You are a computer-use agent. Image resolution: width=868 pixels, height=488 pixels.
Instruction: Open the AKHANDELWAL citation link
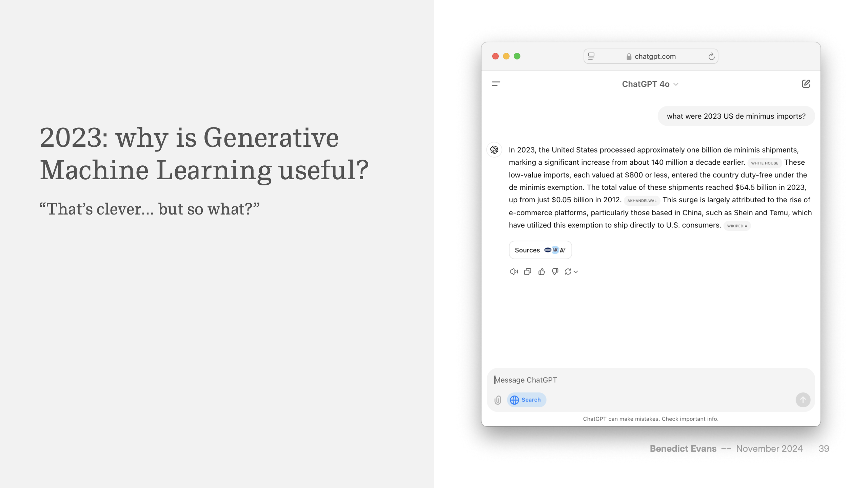[x=642, y=200]
